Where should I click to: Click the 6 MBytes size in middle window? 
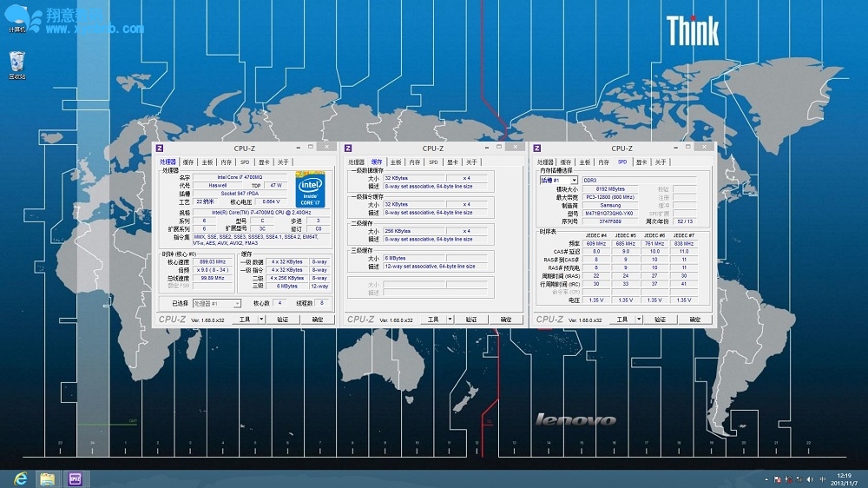(414, 258)
